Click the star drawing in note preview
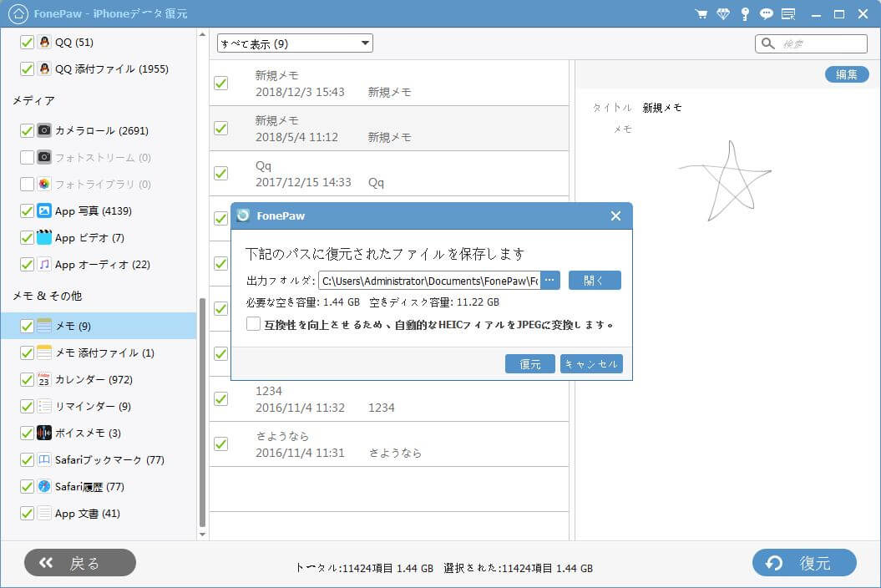The height and width of the screenshot is (588, 881). coord(725,180)
